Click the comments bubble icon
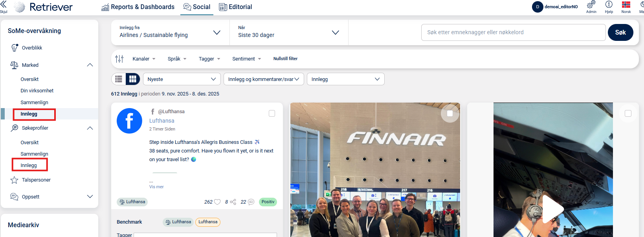 pos(251,202)
